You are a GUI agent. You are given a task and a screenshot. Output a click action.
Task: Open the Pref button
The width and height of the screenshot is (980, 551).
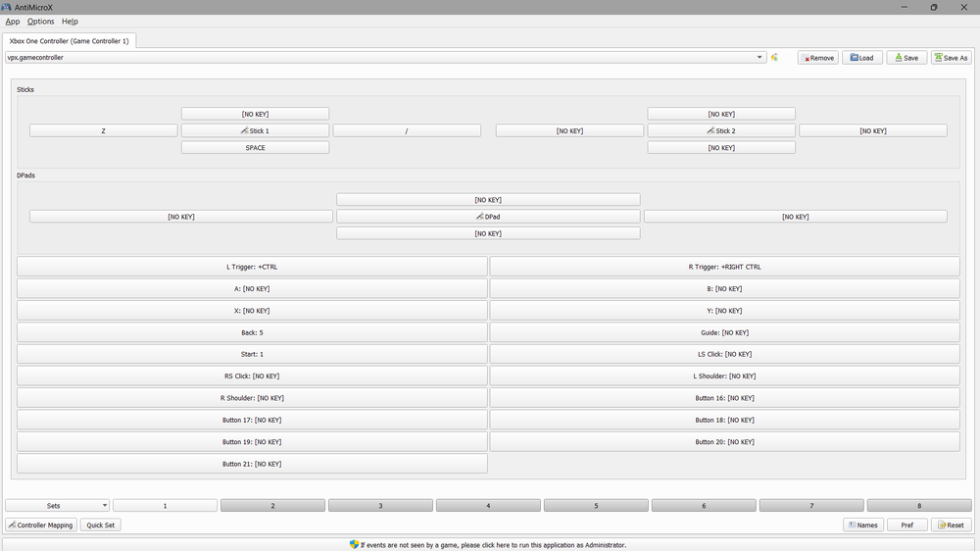pos(906,525)
